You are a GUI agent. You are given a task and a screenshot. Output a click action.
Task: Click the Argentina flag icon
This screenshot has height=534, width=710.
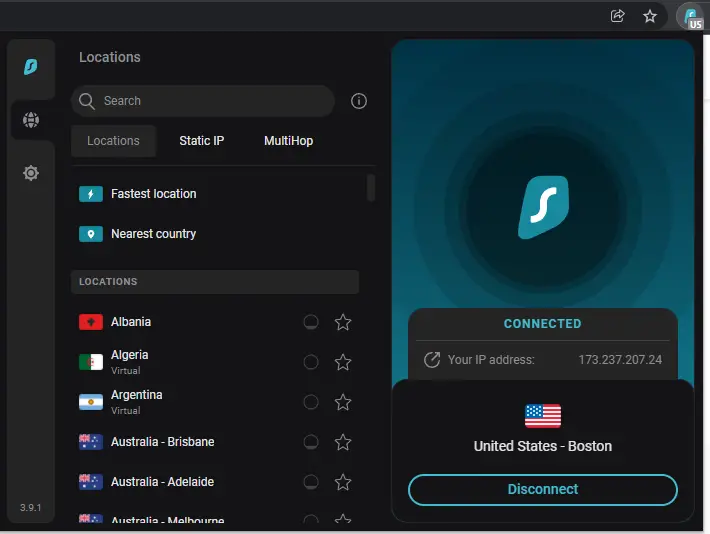click(x=91, y=402)
